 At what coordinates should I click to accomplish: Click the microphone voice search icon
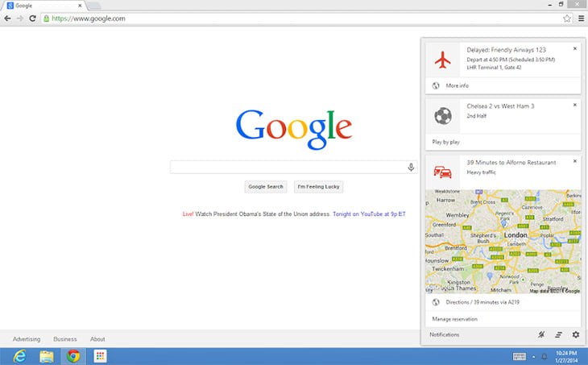tap(411, 168)
